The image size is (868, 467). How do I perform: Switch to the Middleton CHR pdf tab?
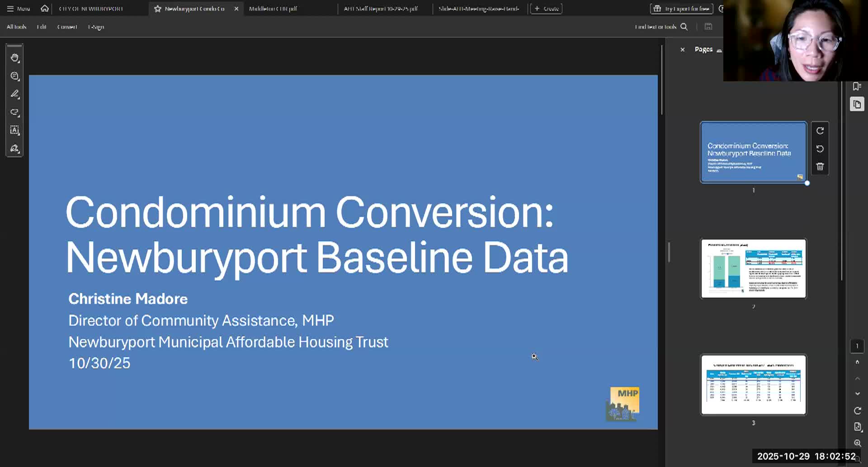click(273, 9)
